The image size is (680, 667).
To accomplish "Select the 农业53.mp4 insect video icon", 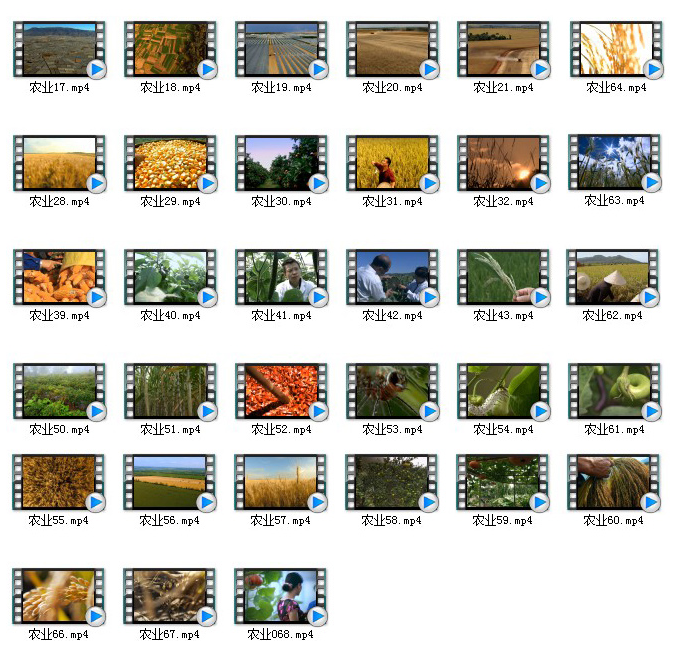I will tap(392, 392).
